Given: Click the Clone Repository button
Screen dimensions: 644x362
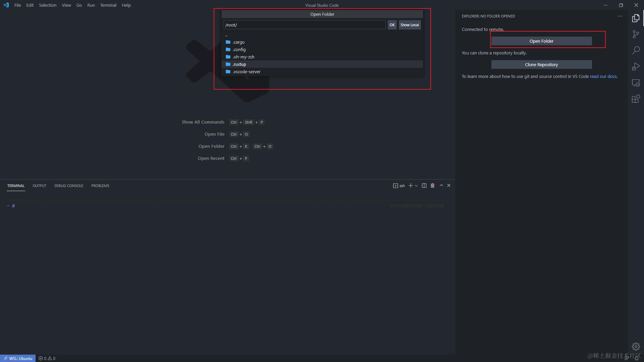Looking at the screenshot, I should coord(541,64).
